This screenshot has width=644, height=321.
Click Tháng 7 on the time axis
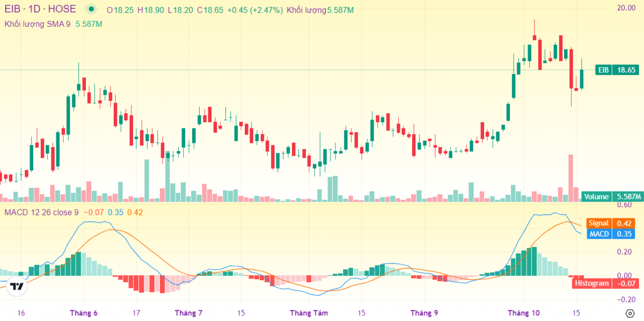click(188, 313)
